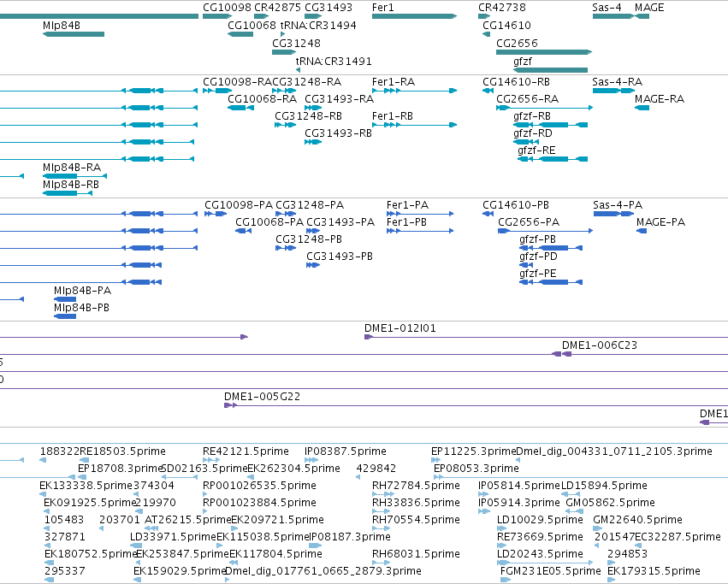
Task: Click the CG10068-PA protein label
Action: coord(269,222)
